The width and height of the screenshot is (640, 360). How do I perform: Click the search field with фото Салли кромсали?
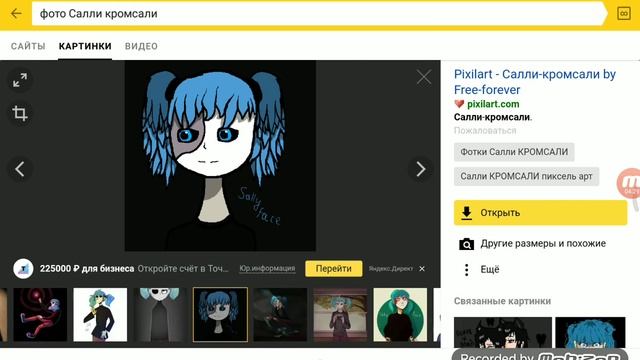coord(318,13)
